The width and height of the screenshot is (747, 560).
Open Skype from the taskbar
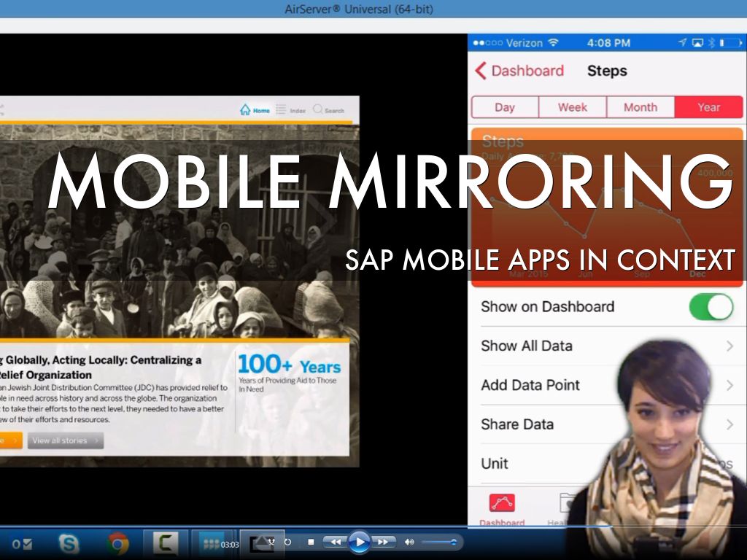coord(69,543)
